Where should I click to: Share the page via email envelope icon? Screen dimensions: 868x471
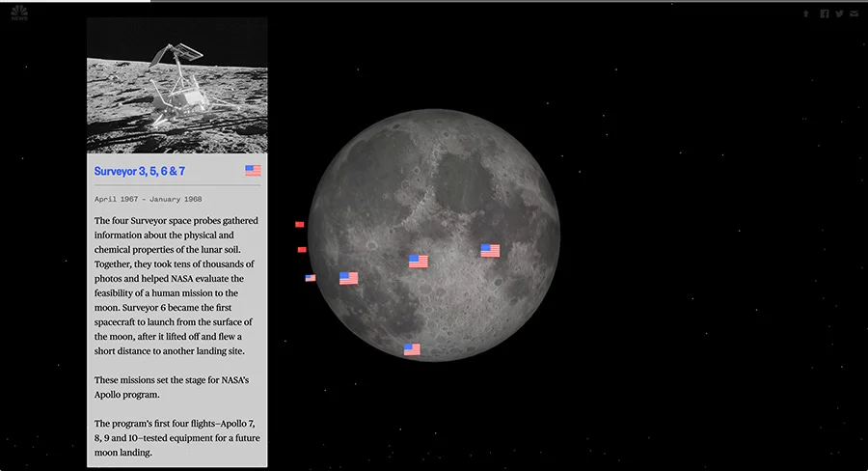pyautogui.click(x=854, y=14)
